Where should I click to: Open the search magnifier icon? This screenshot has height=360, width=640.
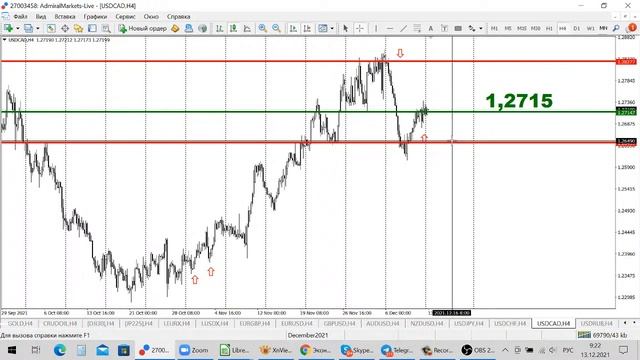pyautogui.click(x=616, y=28)
